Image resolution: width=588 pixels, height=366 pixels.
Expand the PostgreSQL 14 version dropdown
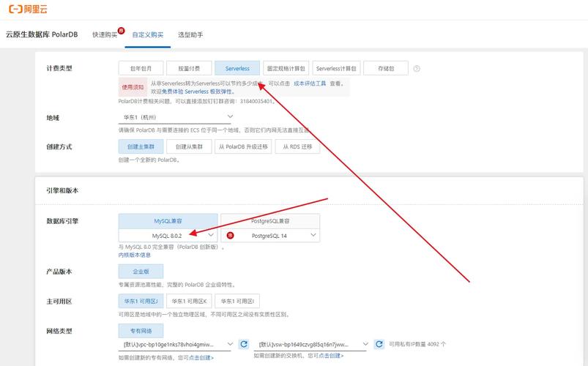tap(270, 236)
